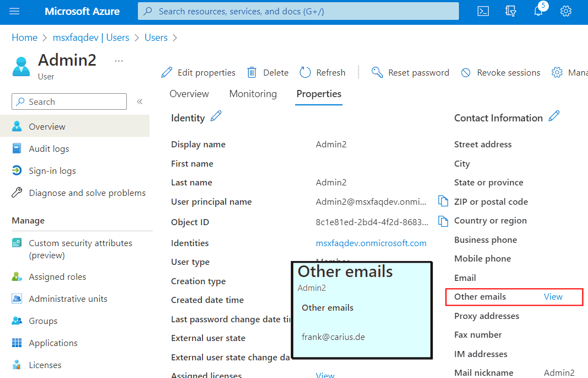Screen dimensions: 588x378
Task: Go to Home breadcrumb link
Action: (24, 38)
